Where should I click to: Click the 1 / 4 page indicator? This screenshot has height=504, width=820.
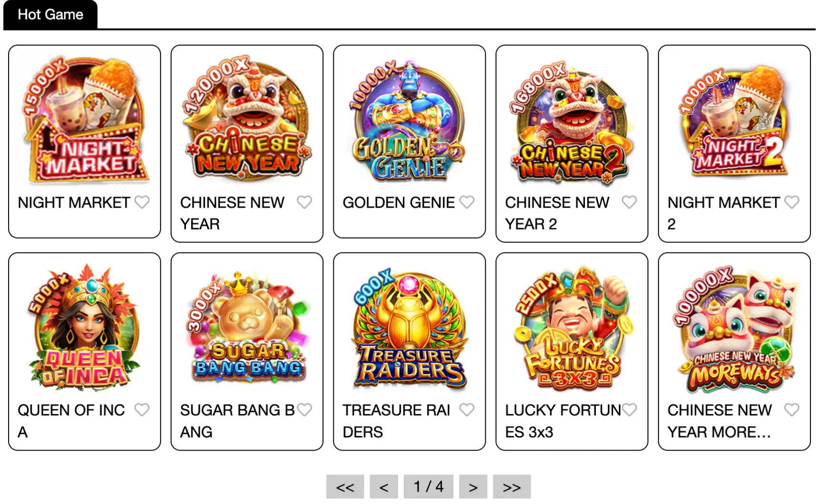point(429,487)
